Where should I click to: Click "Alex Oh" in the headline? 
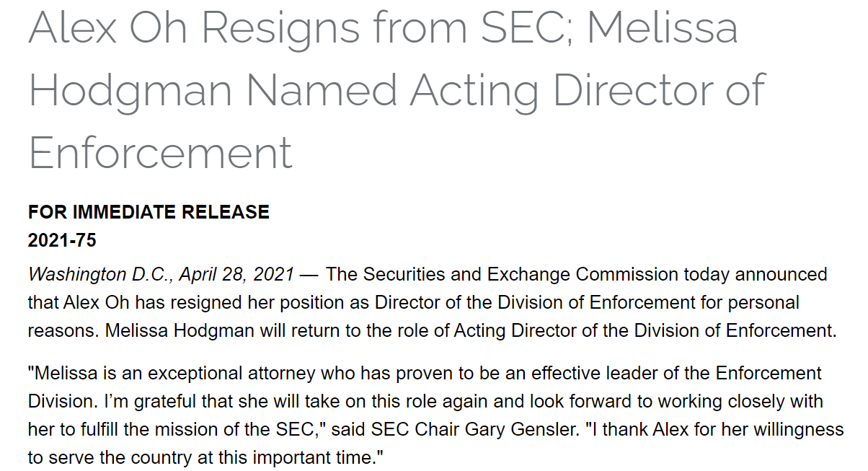pyautogui.click(x=107, y=27)
